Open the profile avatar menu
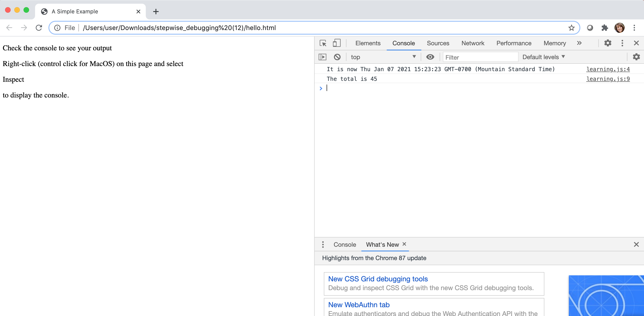644x316 pixels. (x=619, y=28)
